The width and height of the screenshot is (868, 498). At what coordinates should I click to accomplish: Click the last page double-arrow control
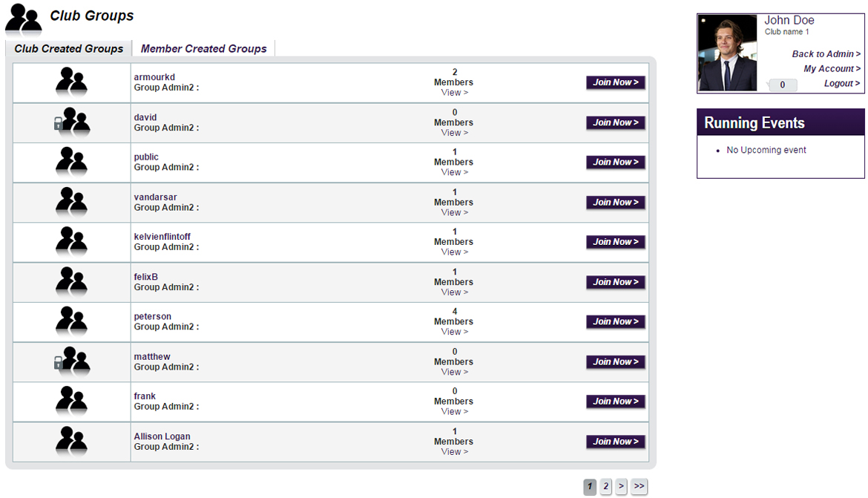click(x=639, y=486)
